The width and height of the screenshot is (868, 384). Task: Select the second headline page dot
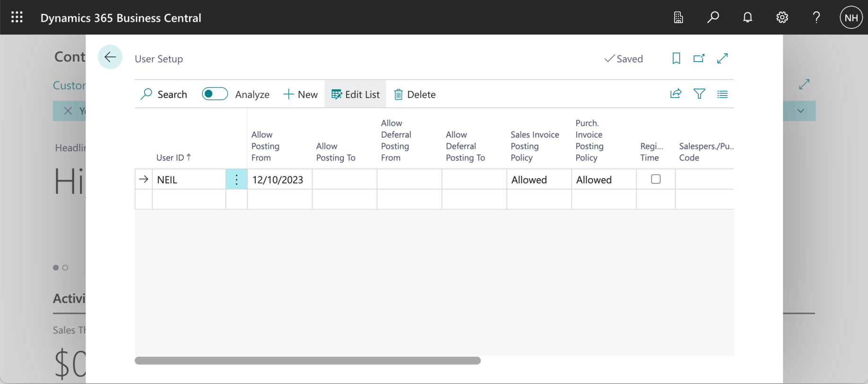click(65, 268)
